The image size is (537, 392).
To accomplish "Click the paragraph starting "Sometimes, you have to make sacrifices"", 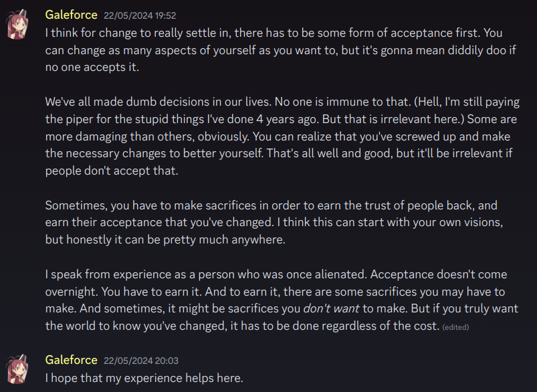I will tap(274, 222).
